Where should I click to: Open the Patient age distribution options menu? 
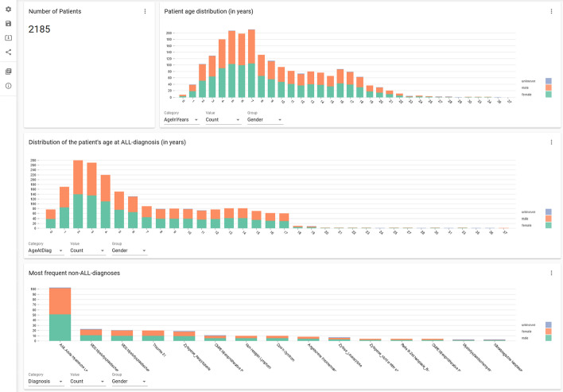point(551,11)
